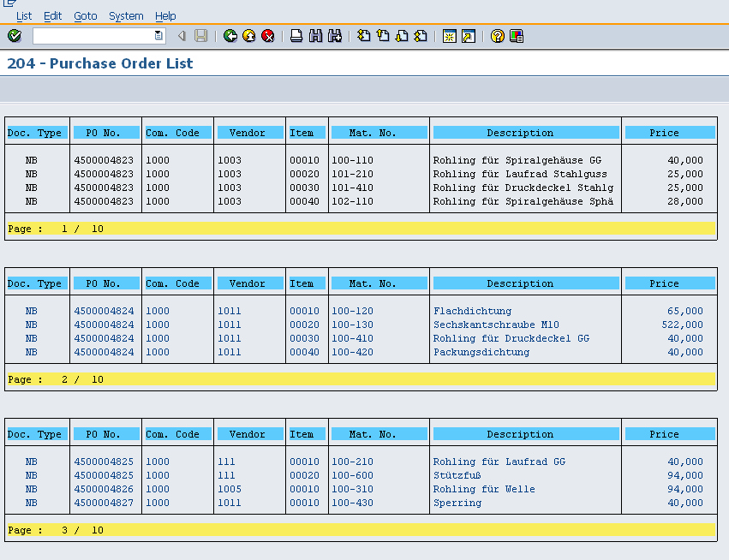The width and height of the screenshot is (729, 560).
Task: Go to the first page icon
Action: pos(363,36)
